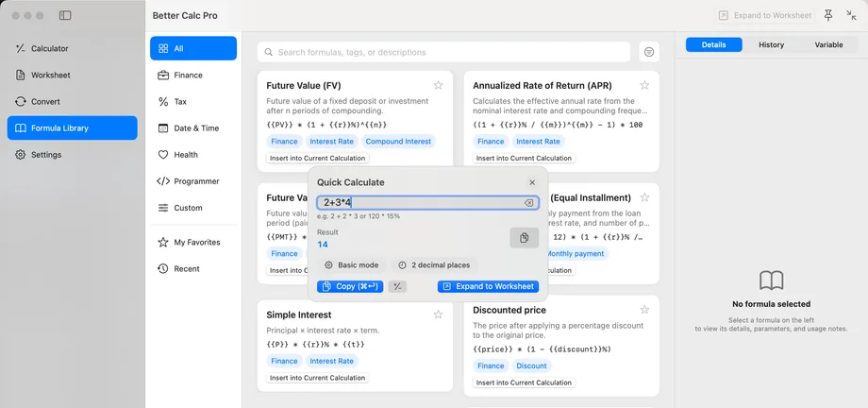Star the Equal Installment formula
This screenshot has height=408, width=868.
[644, 197]
